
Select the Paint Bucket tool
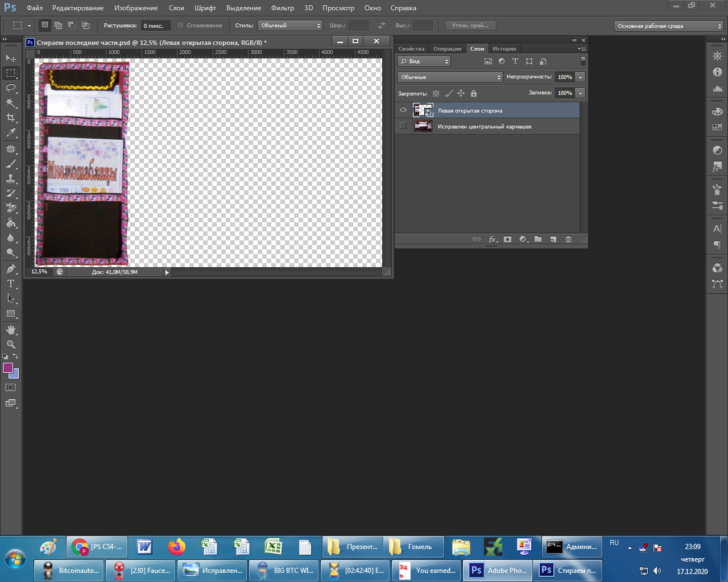[x=11, y=223]
